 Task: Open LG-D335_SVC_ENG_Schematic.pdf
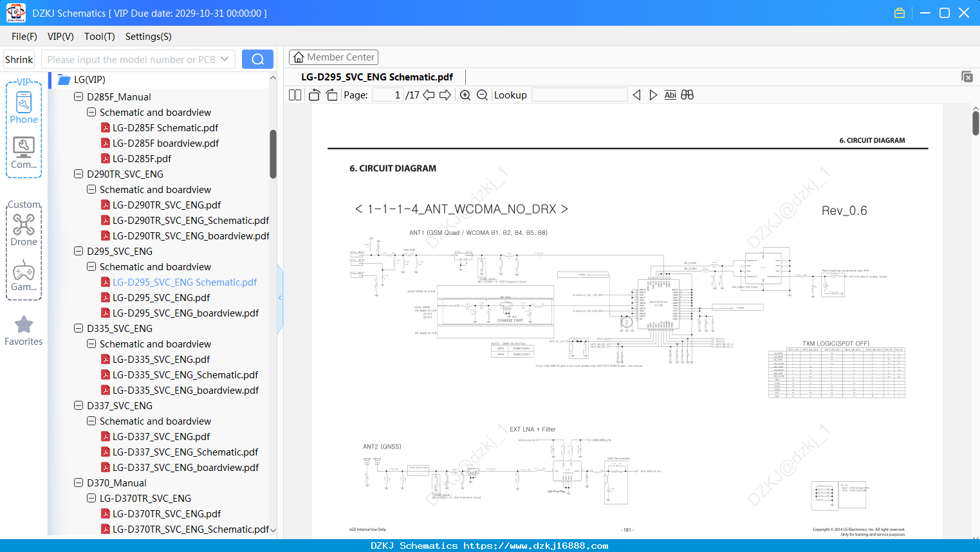click(185, 374)
